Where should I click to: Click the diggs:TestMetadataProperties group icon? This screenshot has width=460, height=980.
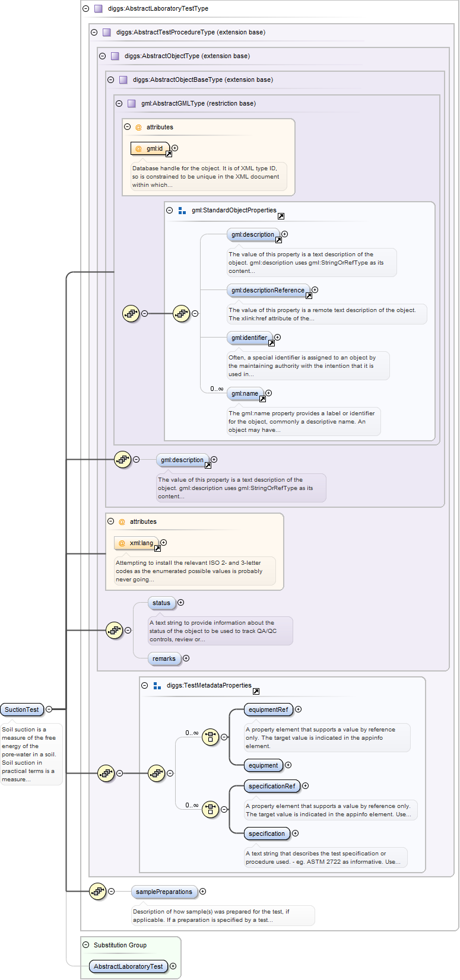click(x=157, y=686)
